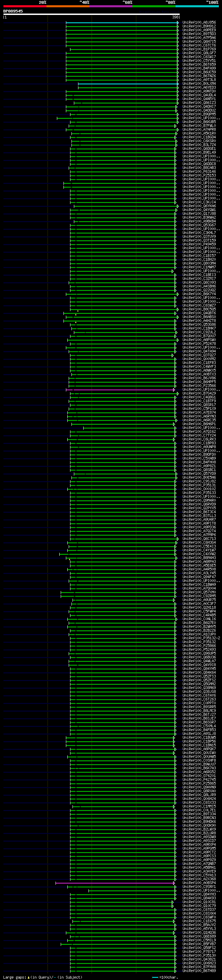Click label UniRef100_B6KUB5
Image resolution: width=222 pixels, height=980 pixels.
click(199, 122)
